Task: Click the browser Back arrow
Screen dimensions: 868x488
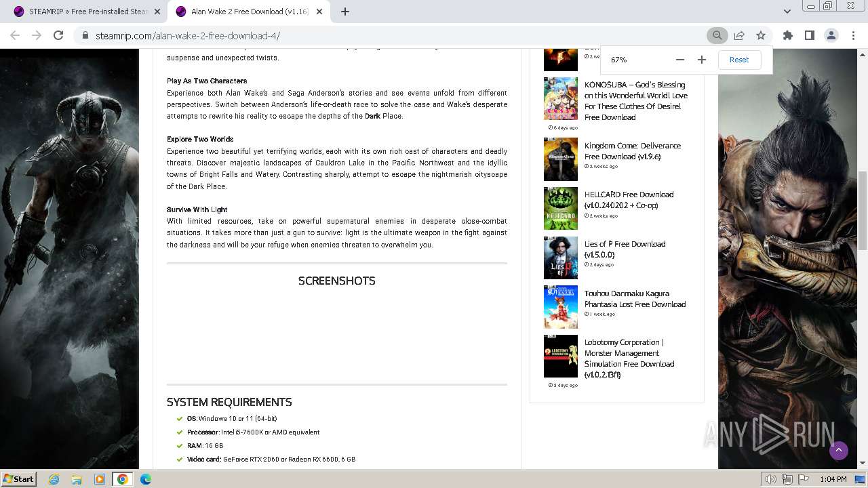Action: pyautogui.click(x=15, y=35)
